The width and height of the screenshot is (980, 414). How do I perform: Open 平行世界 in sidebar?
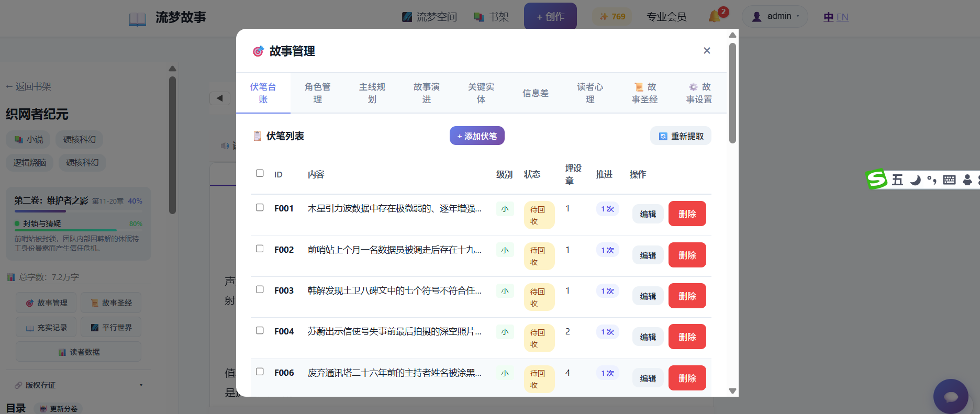tap(111, 327)
